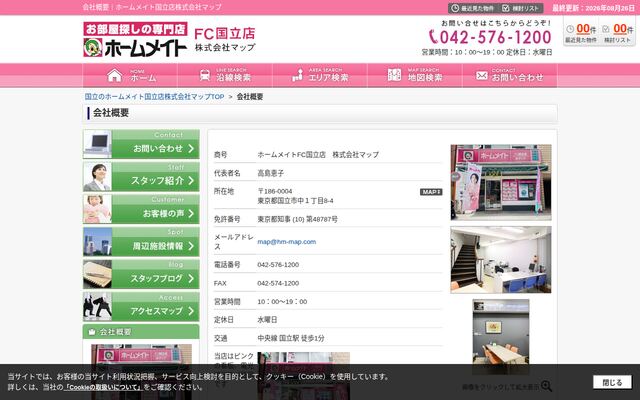Viewport: 640px width, 400px height.
Task: Open 最近見た物件 in the top bar
Action: [472, 8]
